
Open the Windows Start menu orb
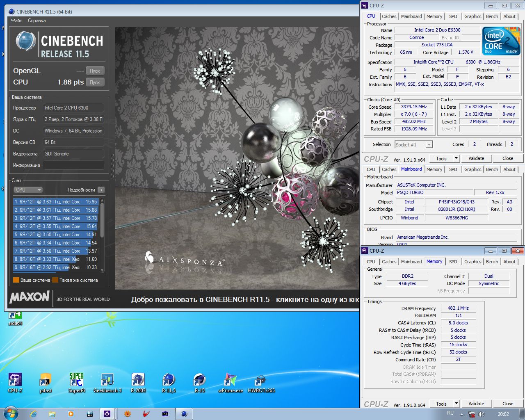coord(10,413)
